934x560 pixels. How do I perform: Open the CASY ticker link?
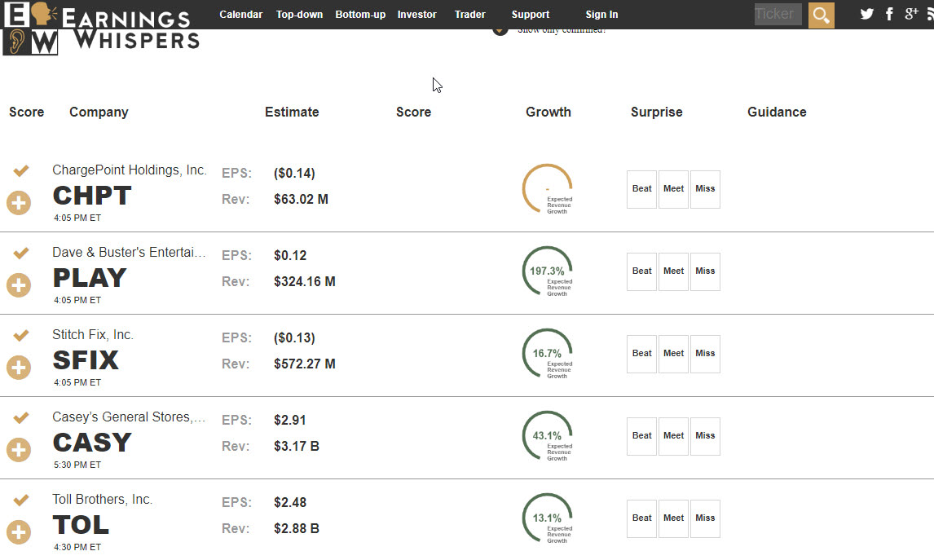[92, 443]
